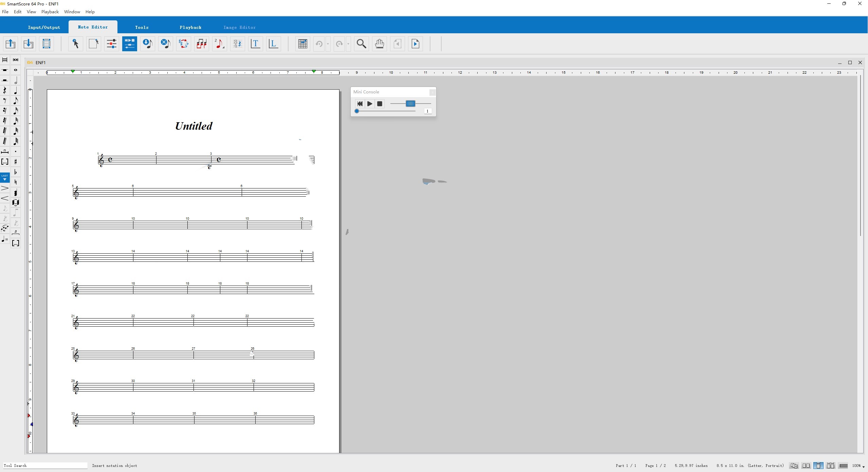Switch to the Playback ribbon tab
The image size is (868, 472).
click(190, 27)
